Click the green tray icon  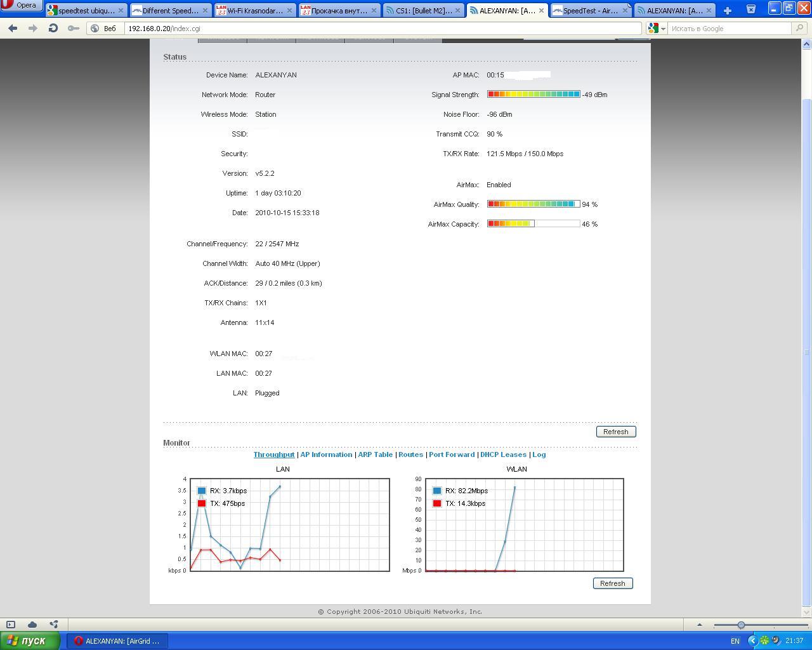click(x=764, y=641)
